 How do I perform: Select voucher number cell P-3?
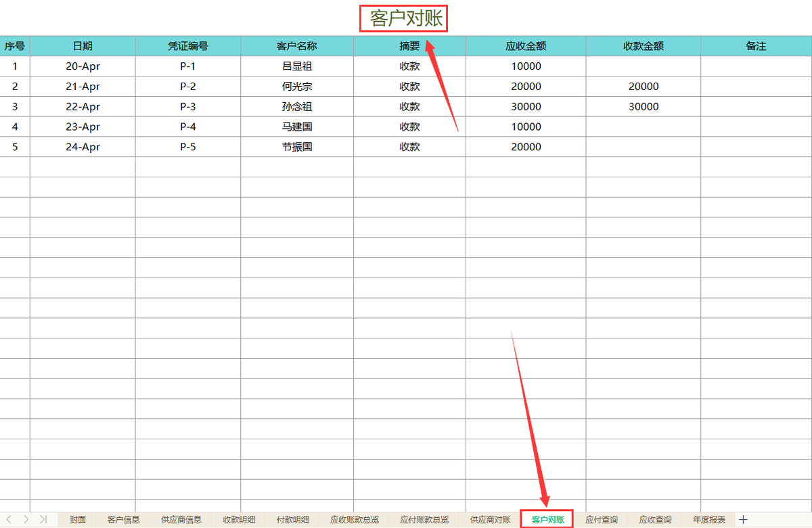(188, 107)
